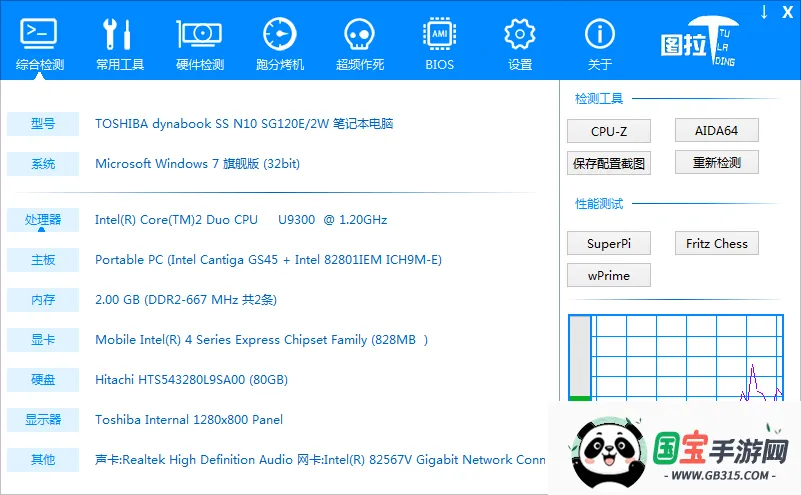Click the Portable PC Intel Cantiga GS45 text

pos(269,260)
